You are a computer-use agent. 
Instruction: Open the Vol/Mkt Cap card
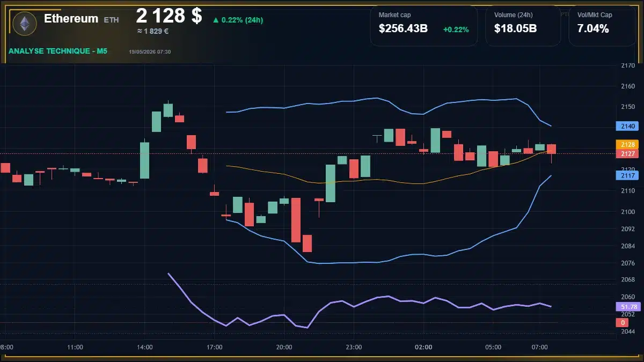coord(602,26)
